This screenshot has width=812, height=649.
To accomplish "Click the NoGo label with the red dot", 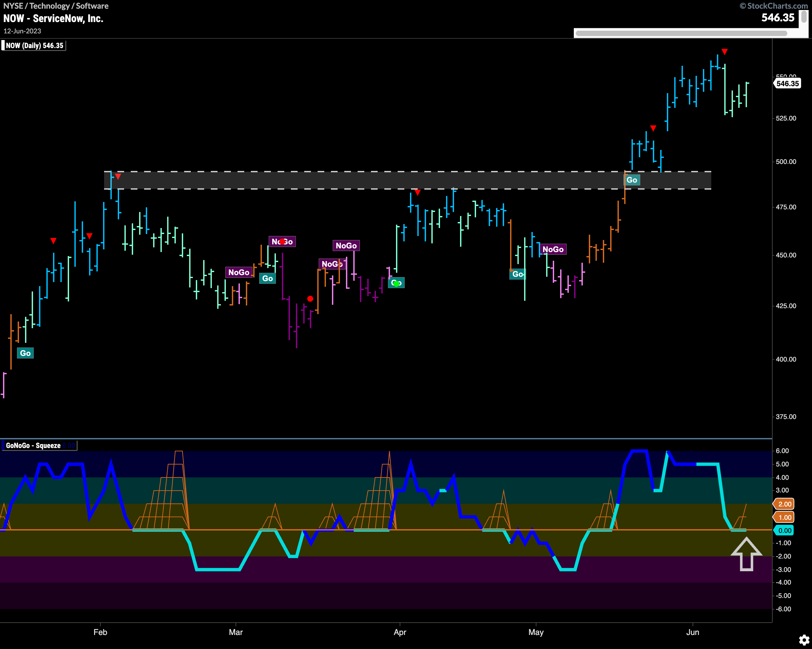I will coord(282,242).
